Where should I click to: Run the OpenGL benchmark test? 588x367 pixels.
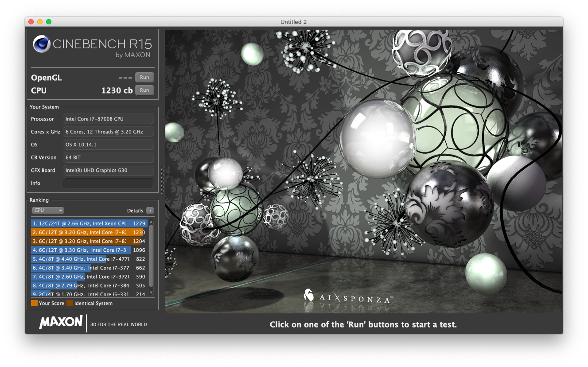[x=144, y=77]
